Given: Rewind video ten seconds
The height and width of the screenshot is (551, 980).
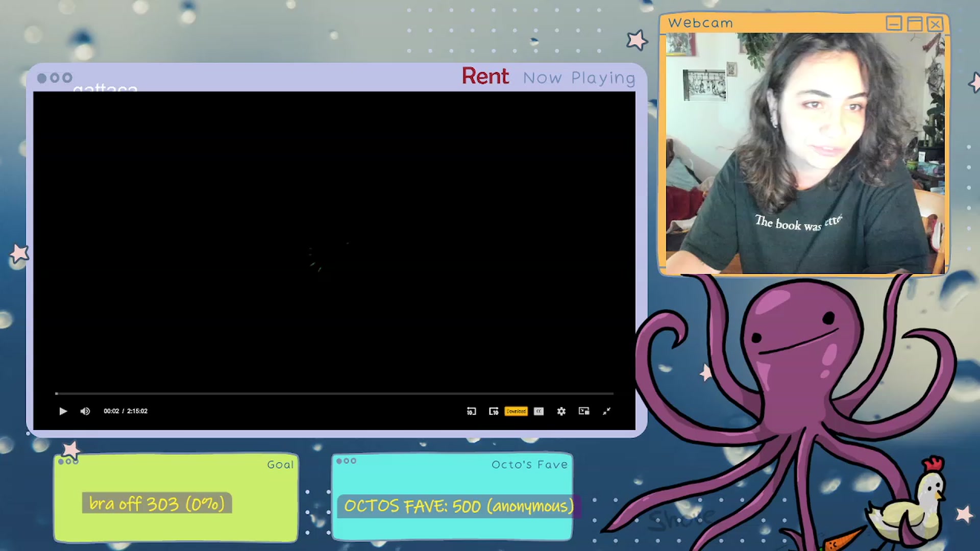Looking at the screenshot, I should point(471,411).
